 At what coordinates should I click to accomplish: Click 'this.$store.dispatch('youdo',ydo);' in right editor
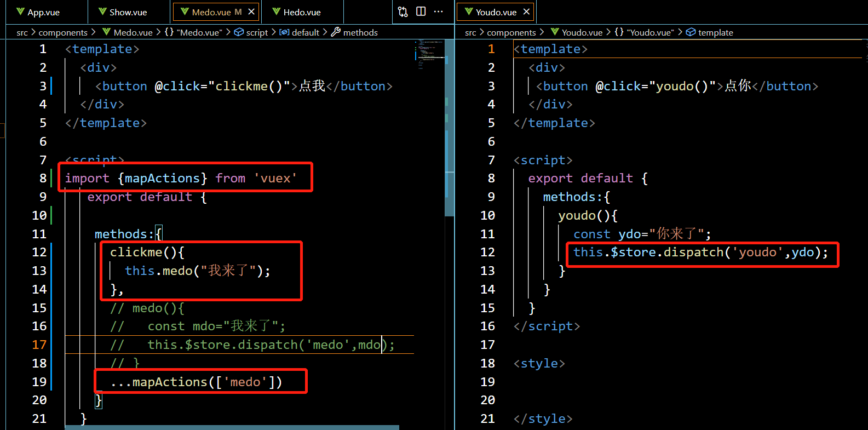click(701, 252)
